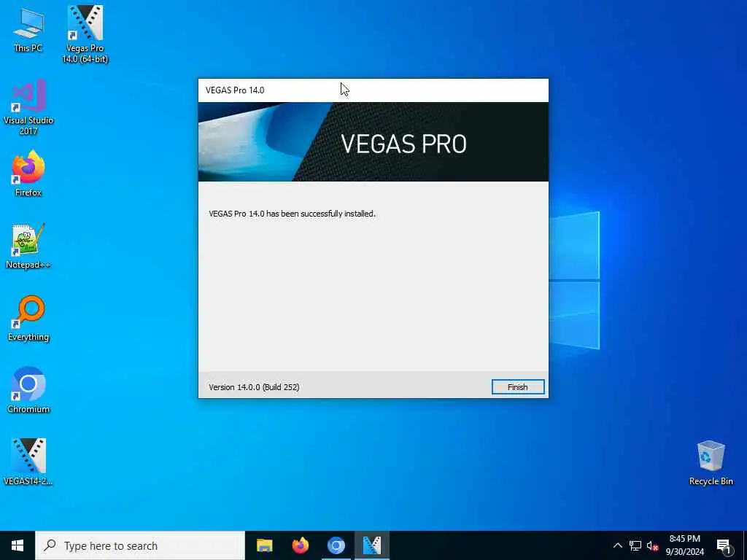Open the Windows Start menu
Screen dimensions: 747x560
tap(18, 545)
